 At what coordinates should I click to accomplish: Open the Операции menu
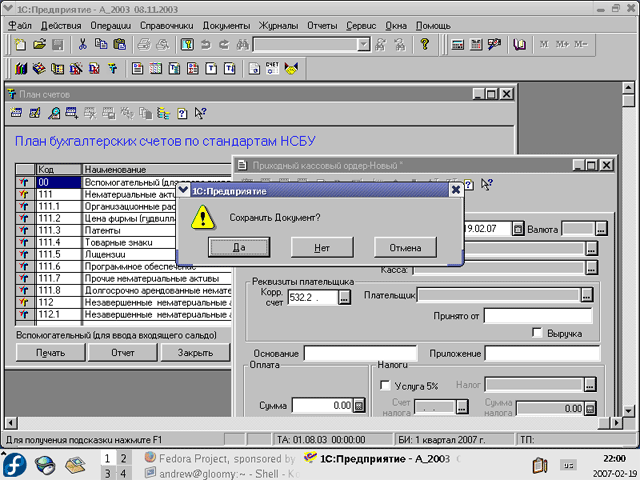tap(111, 26)
